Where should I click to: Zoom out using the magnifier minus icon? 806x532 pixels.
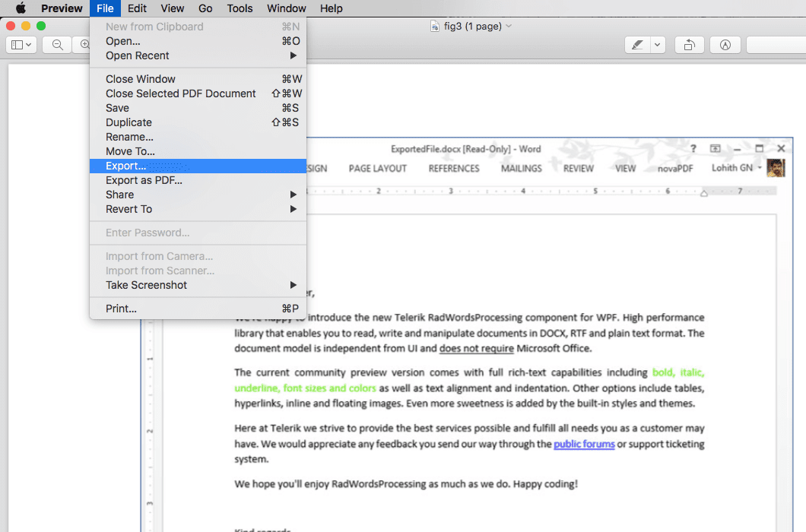58,46
